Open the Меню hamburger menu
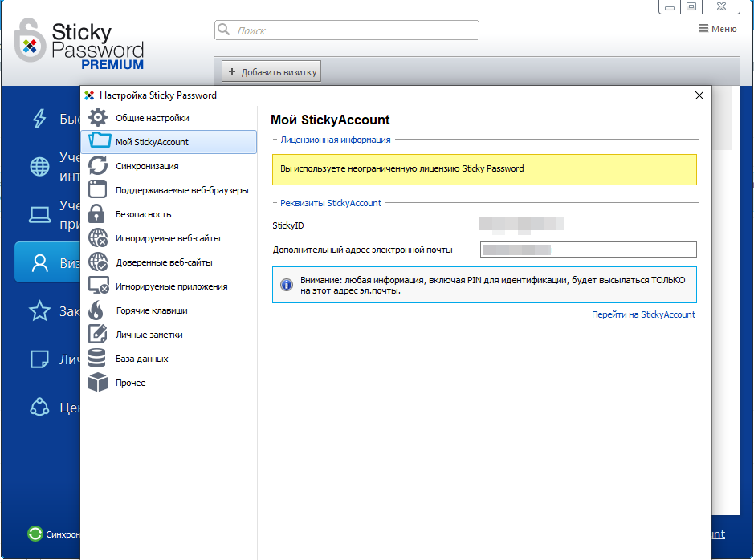This screenshot has height=560, width=754. coord(717,29)
